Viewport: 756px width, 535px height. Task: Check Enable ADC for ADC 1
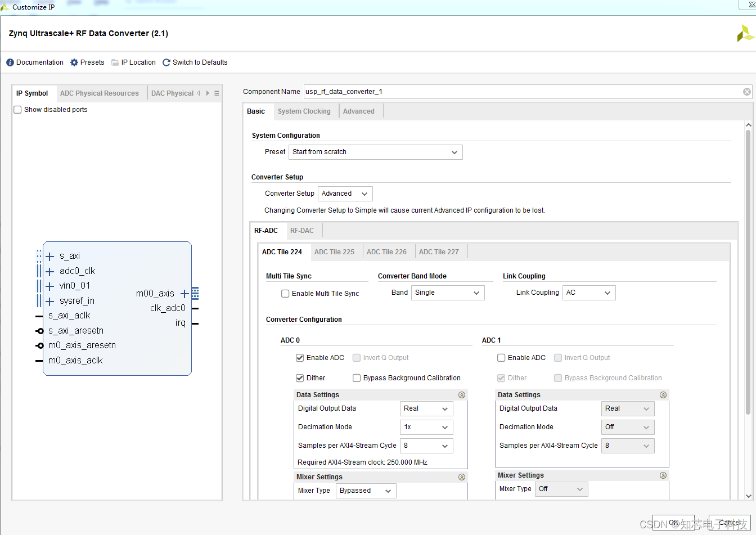coord(501,358)
